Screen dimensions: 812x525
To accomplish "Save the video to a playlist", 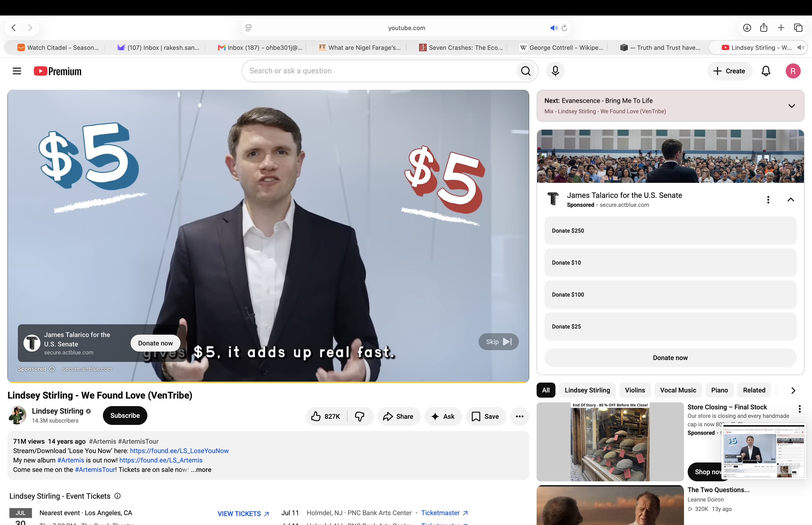I will 486,416.
